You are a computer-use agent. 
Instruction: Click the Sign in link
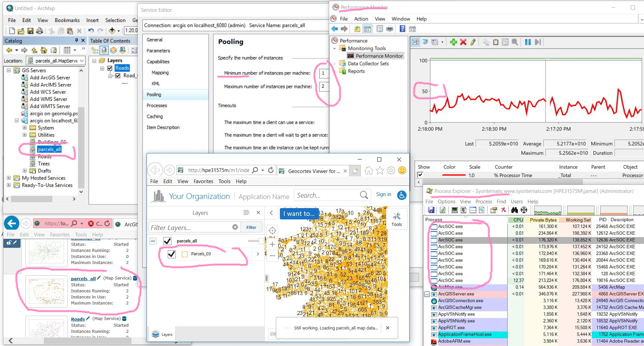384,194
